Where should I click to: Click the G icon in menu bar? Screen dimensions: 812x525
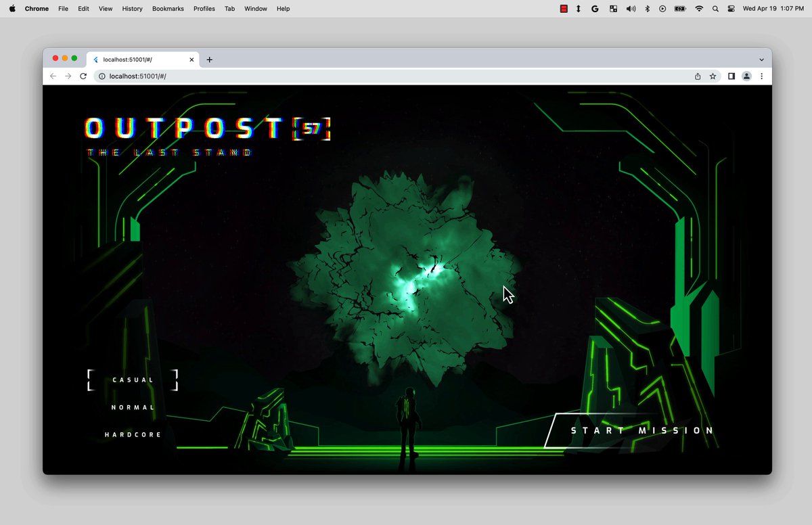click(x=595, y=9)
